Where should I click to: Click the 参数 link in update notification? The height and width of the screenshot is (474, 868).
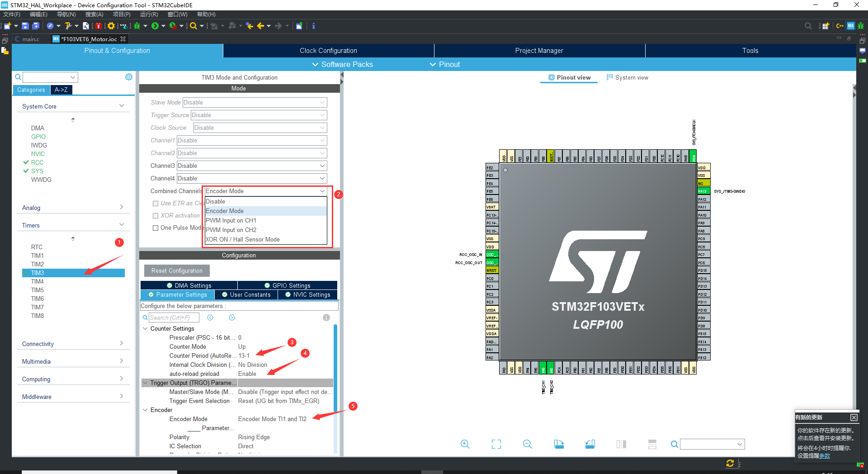(x=825, y=456)
